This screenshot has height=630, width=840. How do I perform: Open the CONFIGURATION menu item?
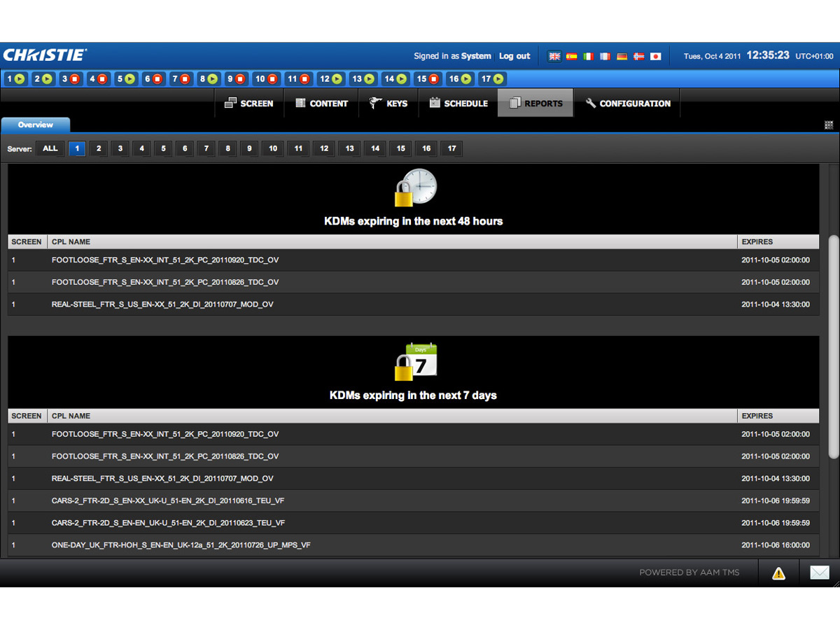tap(627, 103)
